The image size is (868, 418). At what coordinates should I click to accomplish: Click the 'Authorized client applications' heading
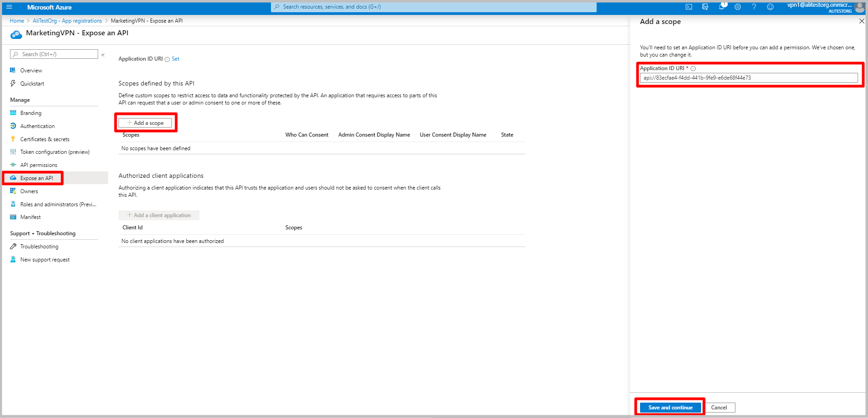coord(161,176)
